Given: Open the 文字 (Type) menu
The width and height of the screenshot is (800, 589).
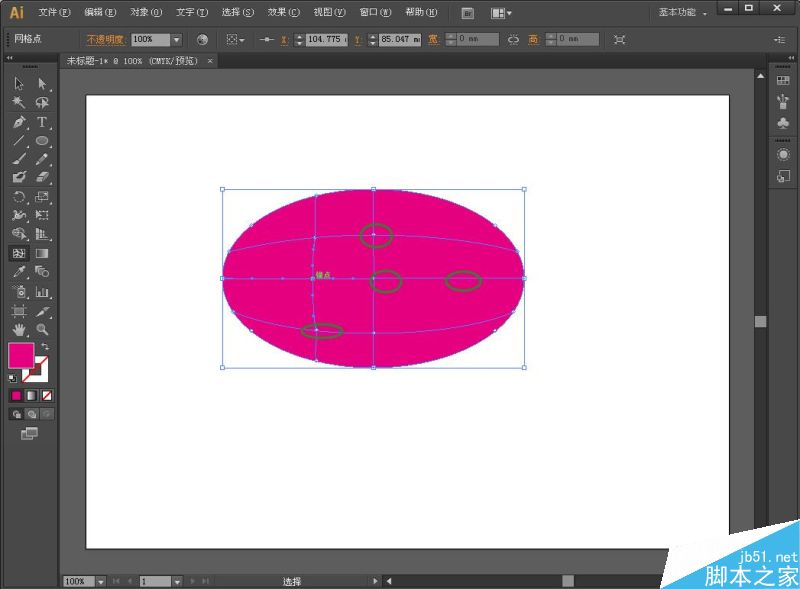Looking at the screenshot, I should [192, 12].
